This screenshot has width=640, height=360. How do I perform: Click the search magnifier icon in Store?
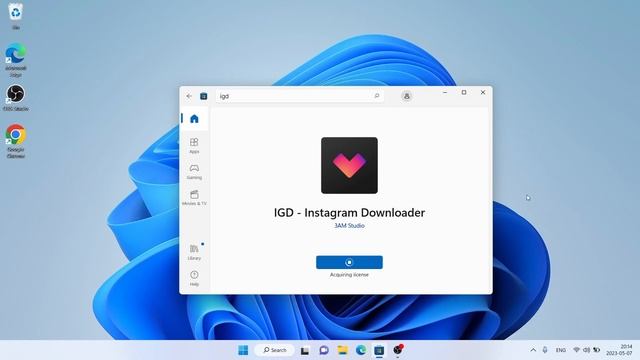tap(377, 96)
